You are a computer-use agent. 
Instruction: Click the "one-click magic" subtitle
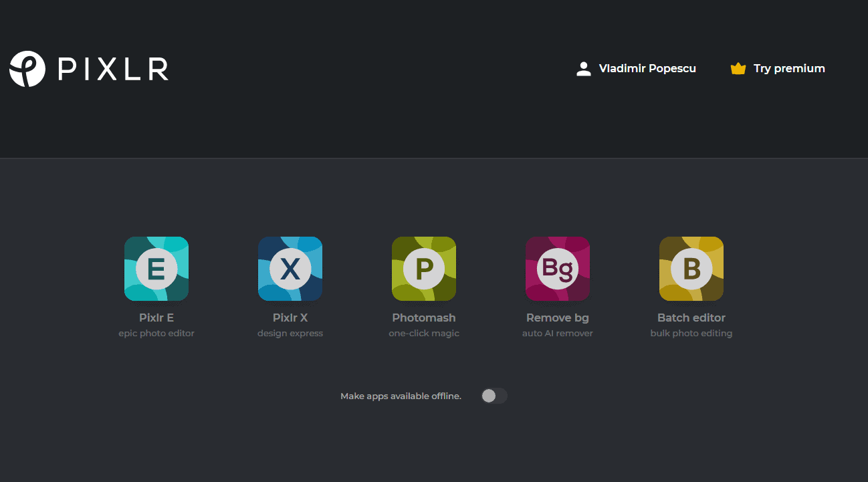click(424, 333)
